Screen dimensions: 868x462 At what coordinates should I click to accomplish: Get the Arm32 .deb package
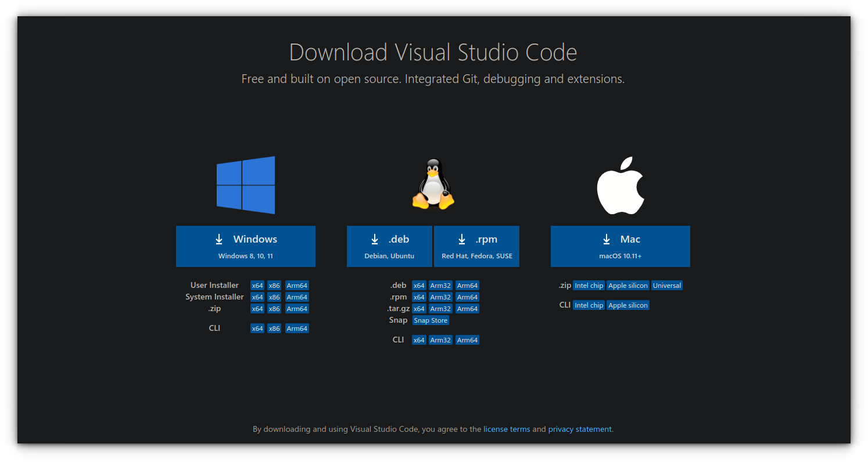(440, 285)
